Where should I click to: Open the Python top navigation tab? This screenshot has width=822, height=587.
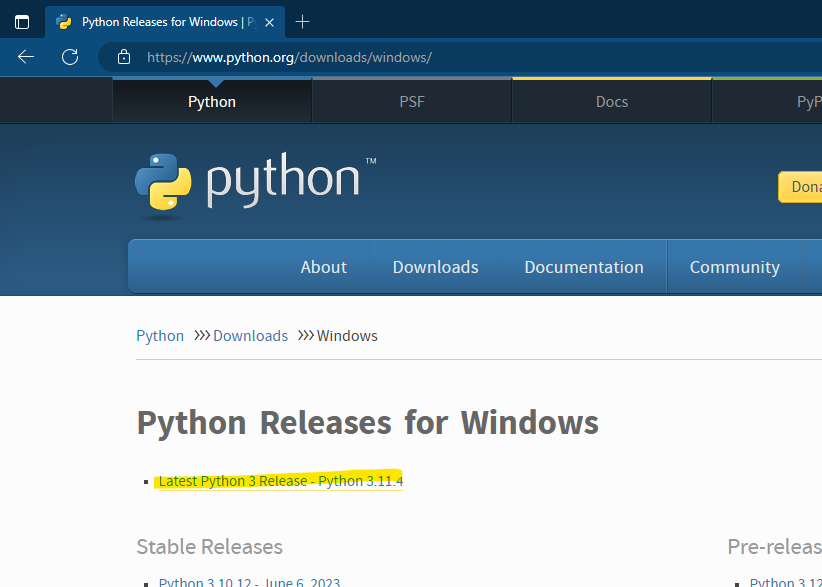pos(212,102)
